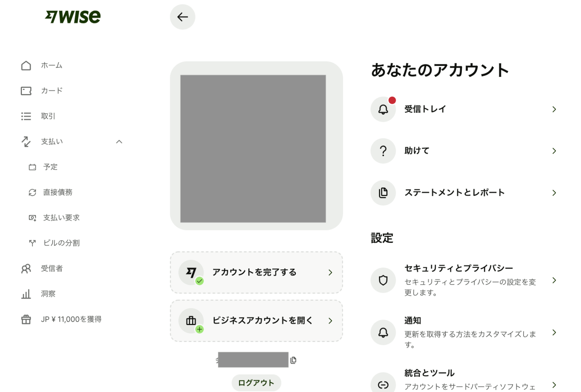Image resolution: width=581 pixels, height=392 pixels.
Task: Click the セキュリティとプライバシー shield icon
Action: (x=383, y=280)
